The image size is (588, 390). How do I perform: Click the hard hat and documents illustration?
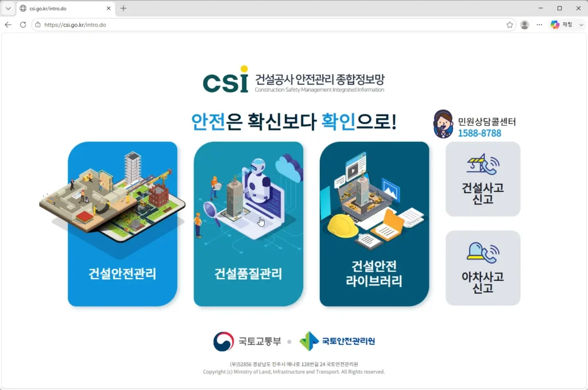373,200
